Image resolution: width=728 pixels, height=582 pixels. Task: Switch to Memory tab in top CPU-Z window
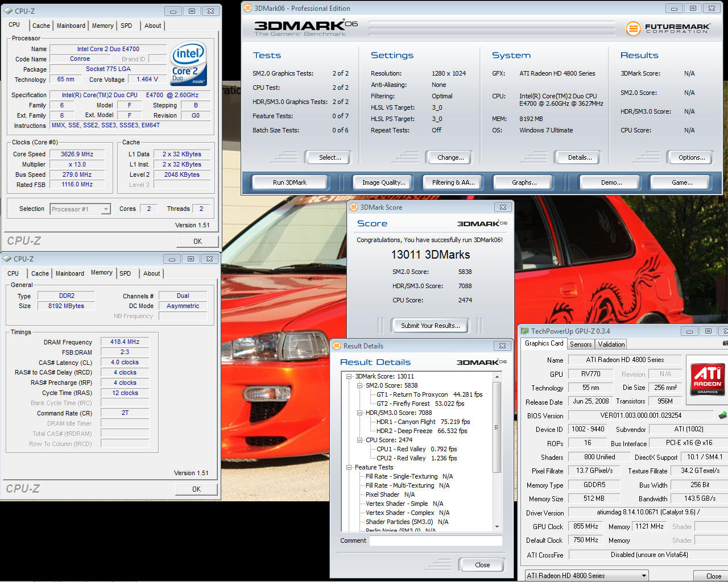[x=103, y=26]
